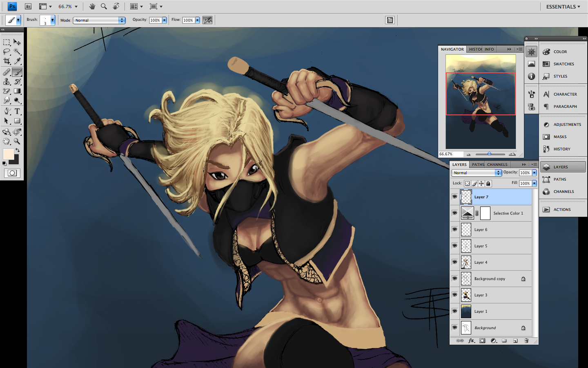The image size is (588, 368).
Task: Select the Healing Brush tool
Action: click(7, 72)
